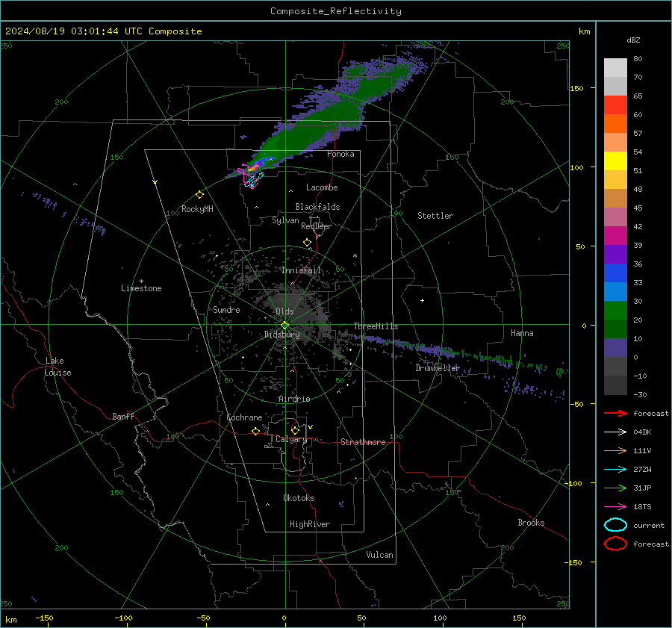Click the ThreeHills label

376,326
